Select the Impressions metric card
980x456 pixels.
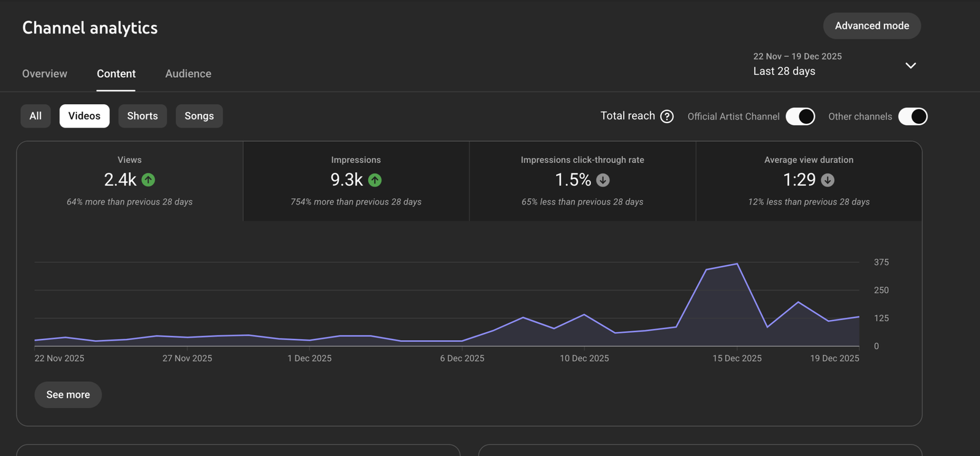356,181
